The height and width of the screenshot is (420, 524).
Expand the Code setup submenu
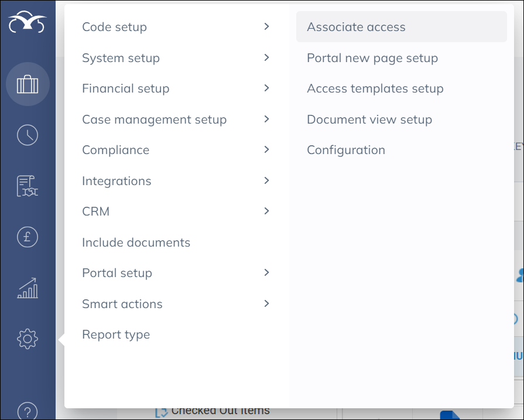[176, 27]
